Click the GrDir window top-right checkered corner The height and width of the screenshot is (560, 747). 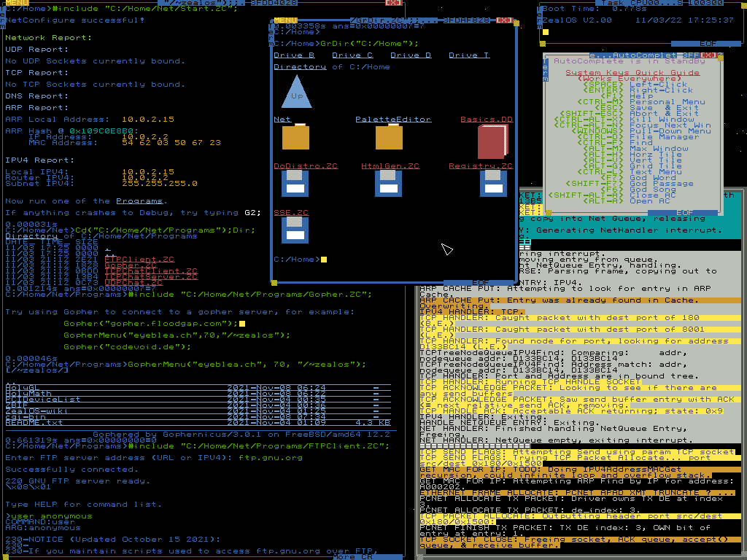pos(516,22)
